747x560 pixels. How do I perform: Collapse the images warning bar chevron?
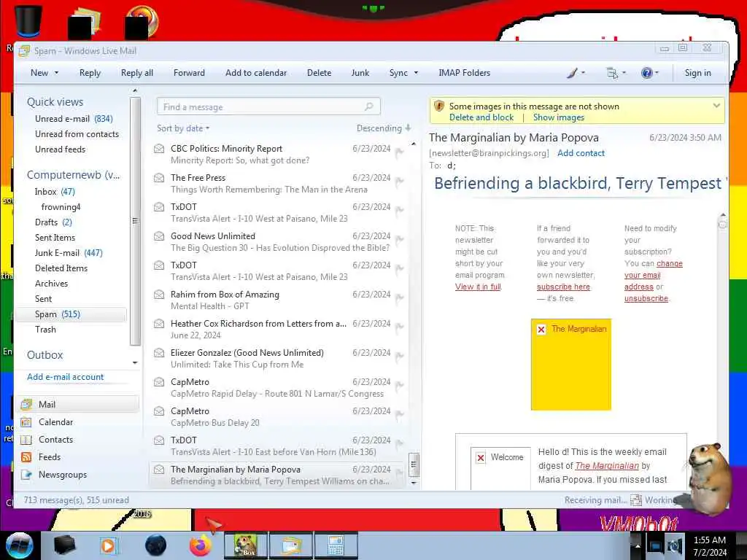pyautogui.click(x=716, y=106)
